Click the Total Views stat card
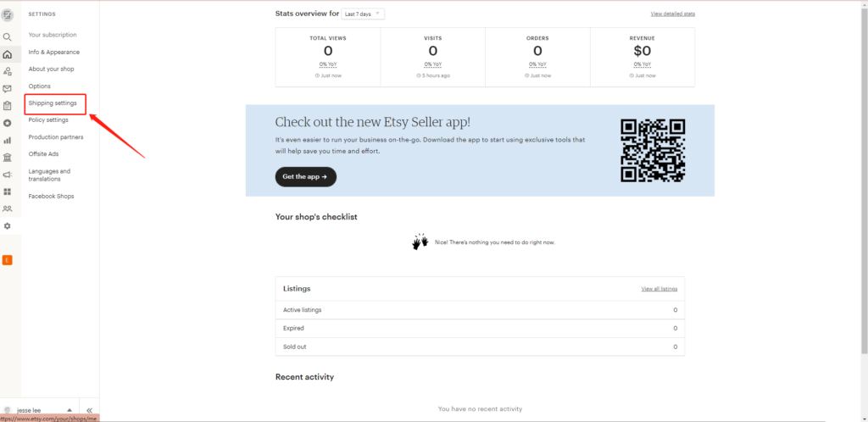This screenshot has height=422, width=868. point(328,57)
